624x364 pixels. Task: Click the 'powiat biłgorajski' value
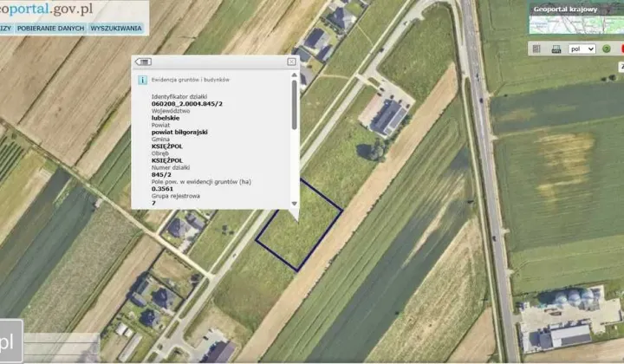(179, 132)
